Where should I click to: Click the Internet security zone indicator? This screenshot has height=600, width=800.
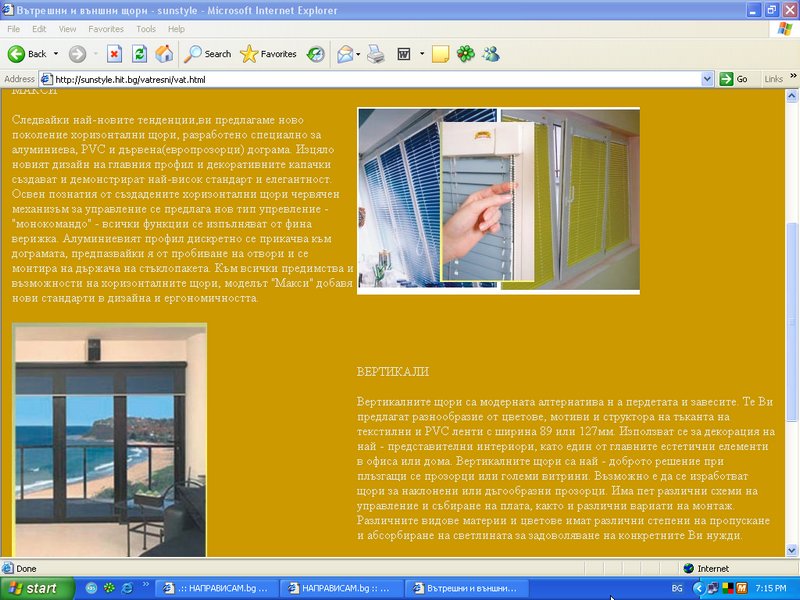(x=707, y=568)
